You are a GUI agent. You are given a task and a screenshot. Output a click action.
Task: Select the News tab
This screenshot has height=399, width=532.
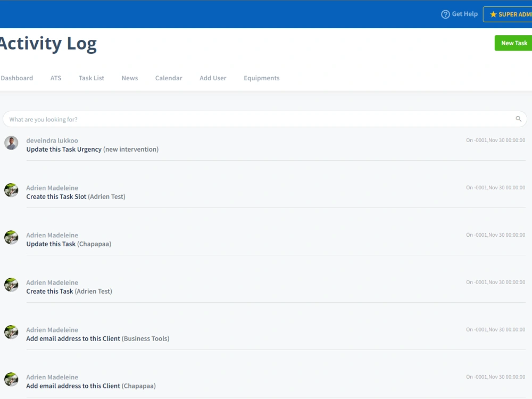coord(129,78)
